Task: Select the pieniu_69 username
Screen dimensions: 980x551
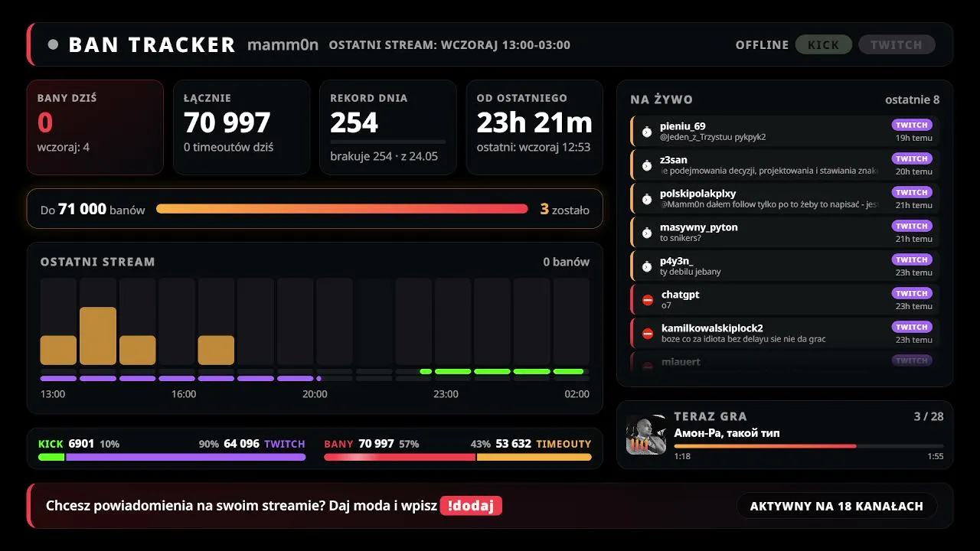Action: [683, 126]
